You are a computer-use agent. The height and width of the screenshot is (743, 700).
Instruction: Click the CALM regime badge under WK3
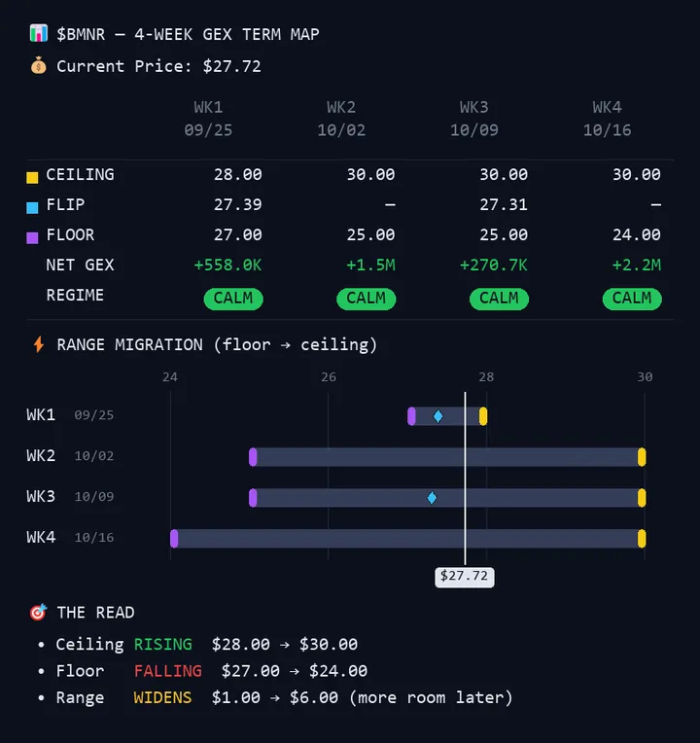[x=499, y=299]
